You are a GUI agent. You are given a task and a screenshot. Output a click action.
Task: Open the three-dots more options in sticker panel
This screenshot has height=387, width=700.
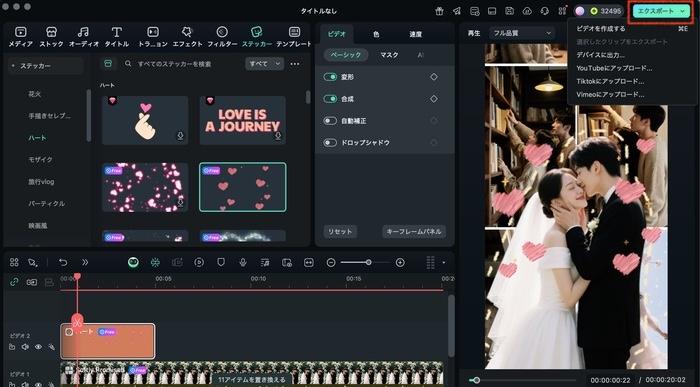295,64
